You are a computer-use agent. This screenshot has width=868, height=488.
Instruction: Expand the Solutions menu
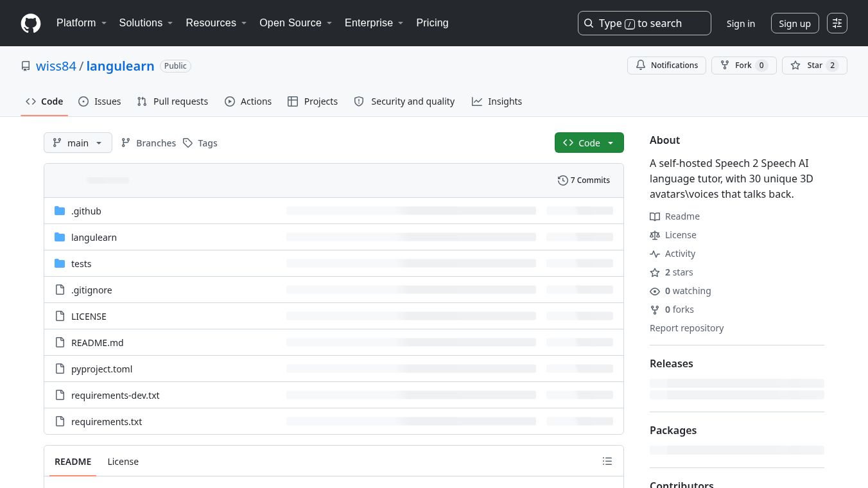(146, 22)
